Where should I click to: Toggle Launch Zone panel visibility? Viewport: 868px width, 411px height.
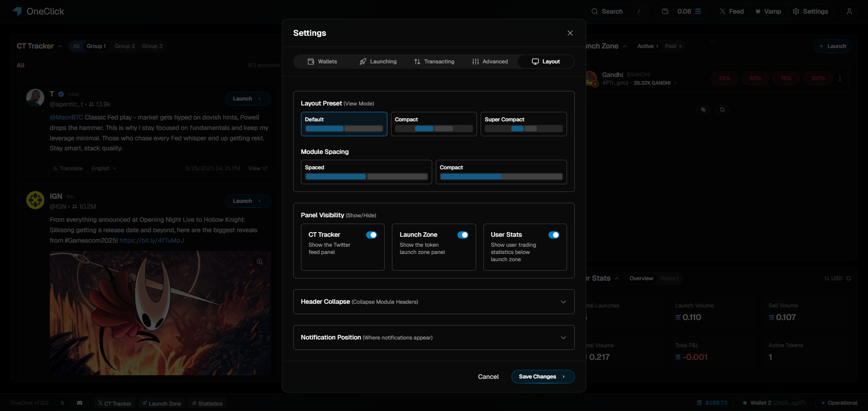463,235
